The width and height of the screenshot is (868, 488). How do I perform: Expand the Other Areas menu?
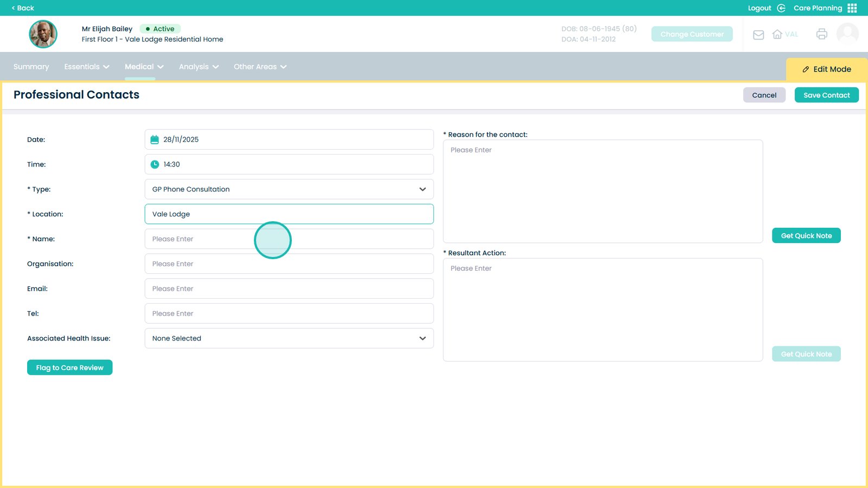coord(260,67)
